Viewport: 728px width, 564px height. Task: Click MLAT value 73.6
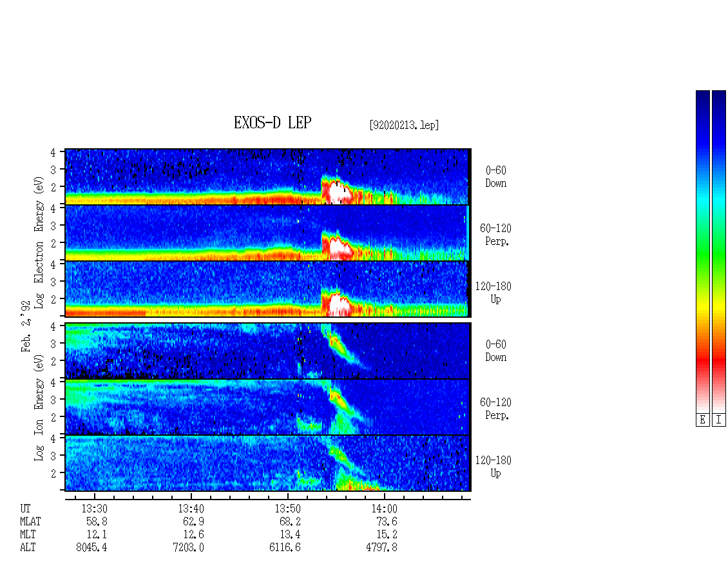pos(387,521)
